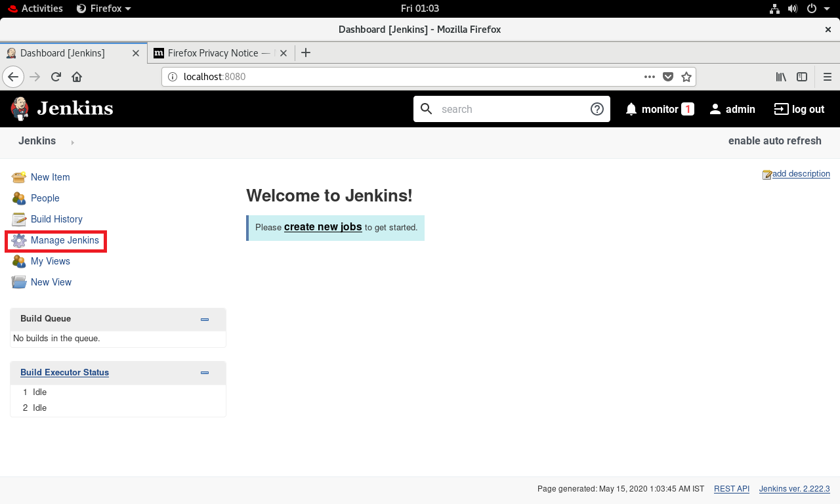Click the Jenkins title text in header
The image size is (840, 504).
75,109
